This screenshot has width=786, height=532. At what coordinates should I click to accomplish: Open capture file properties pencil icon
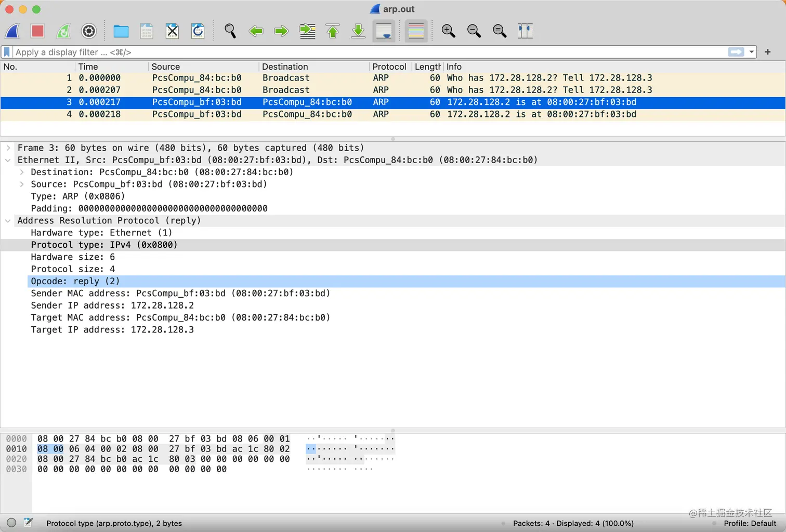point(28,523)
